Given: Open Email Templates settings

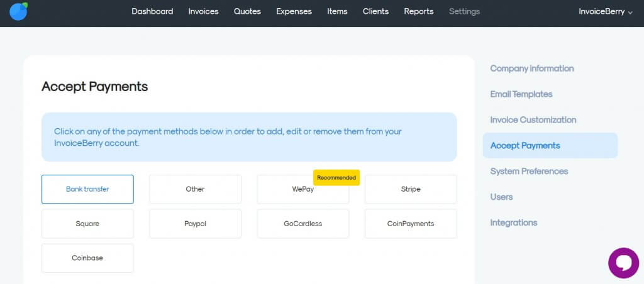Looking at the screenshot, I should click(521, 94).
